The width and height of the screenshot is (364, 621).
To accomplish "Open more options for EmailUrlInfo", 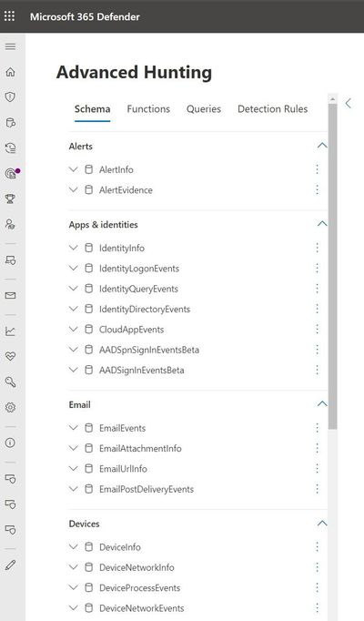I will pyautogui.click(x=317, y=469).
